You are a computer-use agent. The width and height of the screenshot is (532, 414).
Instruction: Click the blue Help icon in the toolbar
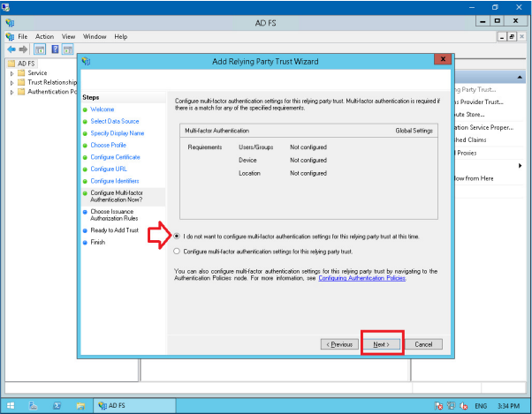pos(55,49)
